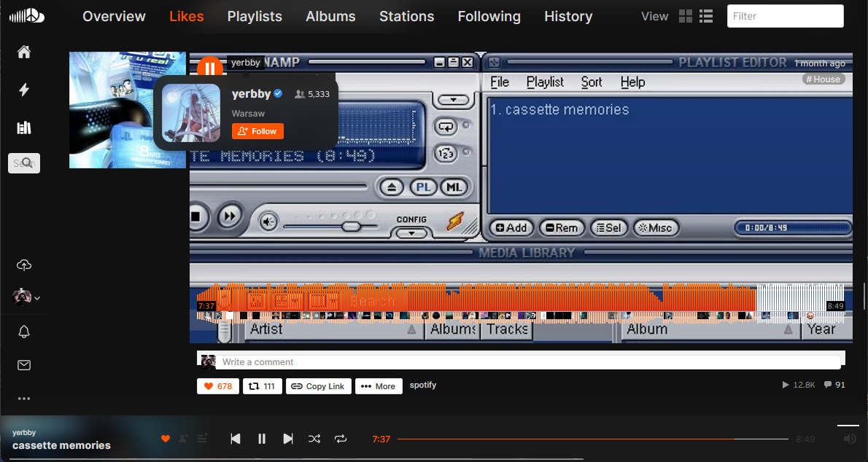Click the sidebar search box
This screenshot has width=868, height=462.
(x=24, y=163)
